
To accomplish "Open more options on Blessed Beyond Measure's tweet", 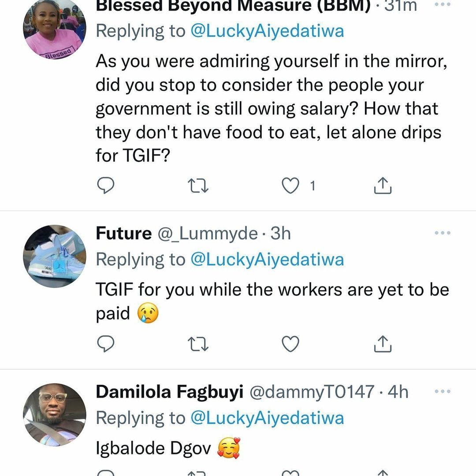I will (x=442, y=4).
